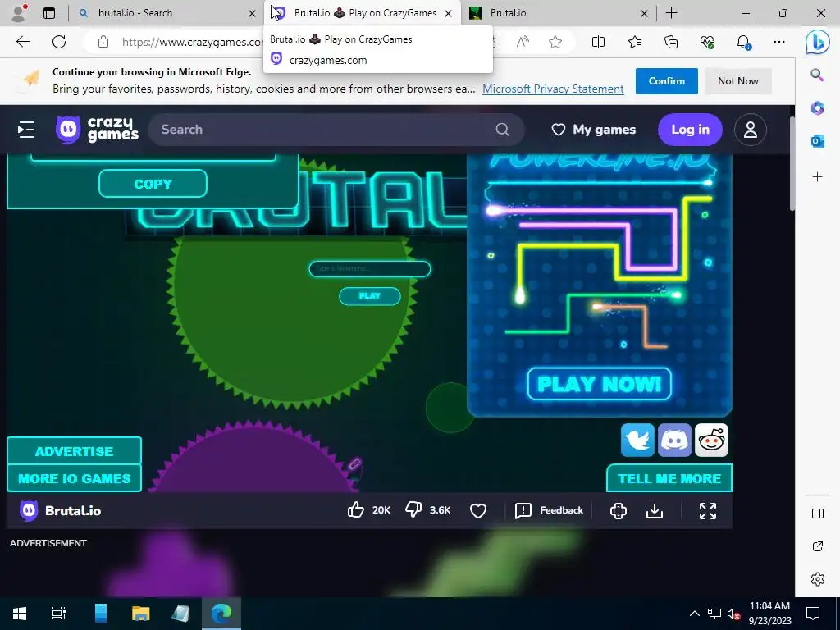Click the nickname input field in game
840x630 pixels.
click(370, 268)
